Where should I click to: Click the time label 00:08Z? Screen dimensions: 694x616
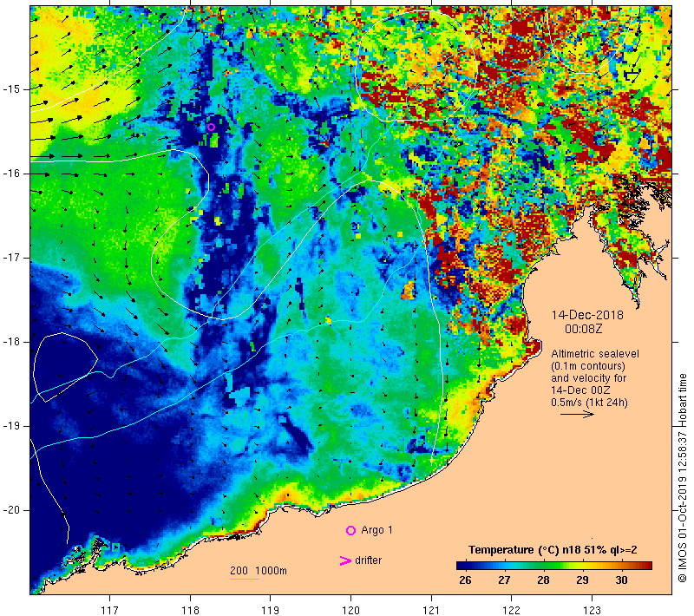point(583,329)
